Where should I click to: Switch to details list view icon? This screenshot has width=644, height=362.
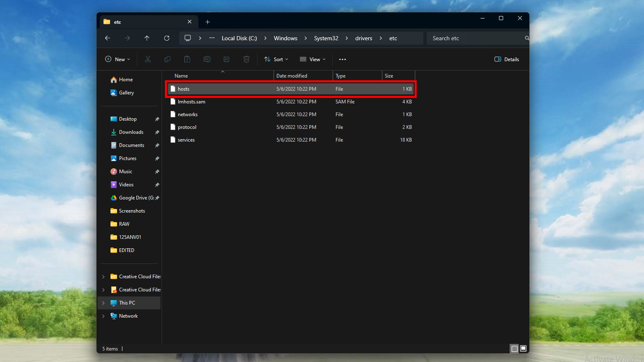[514, 348]
